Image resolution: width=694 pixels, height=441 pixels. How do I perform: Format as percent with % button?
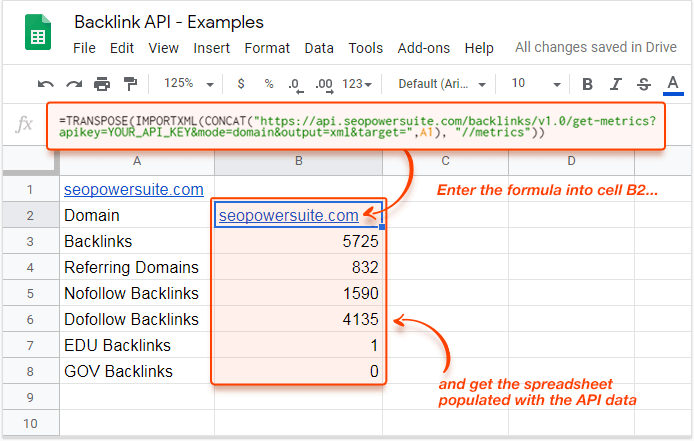[269, 83]
